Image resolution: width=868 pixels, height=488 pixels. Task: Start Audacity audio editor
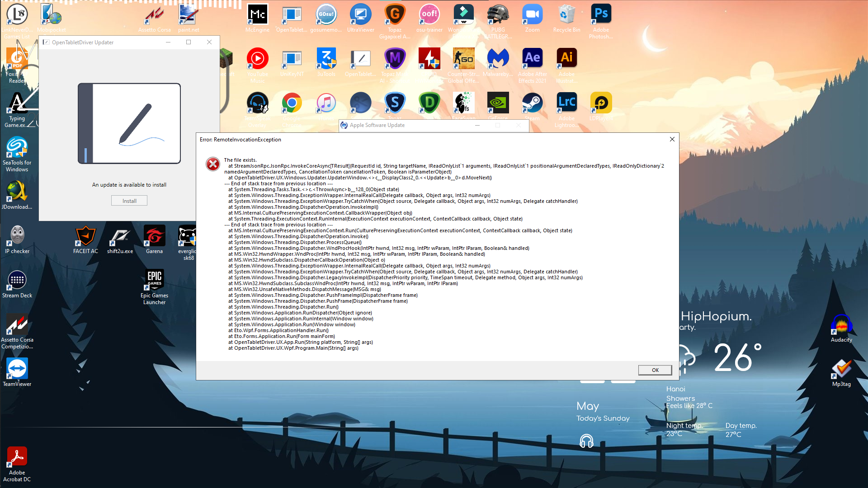842,324
